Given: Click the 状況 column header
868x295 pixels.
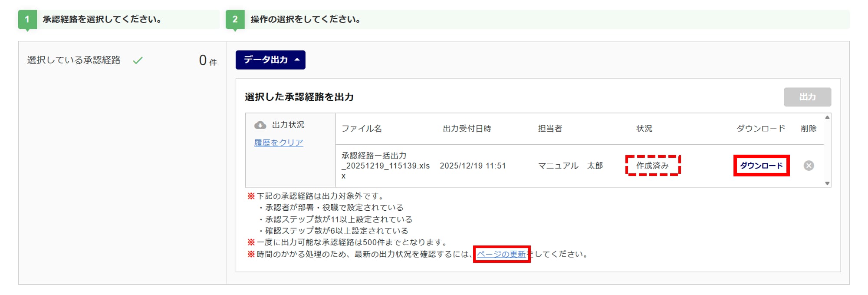Looking at the screenshot, I should click(644, 129).
